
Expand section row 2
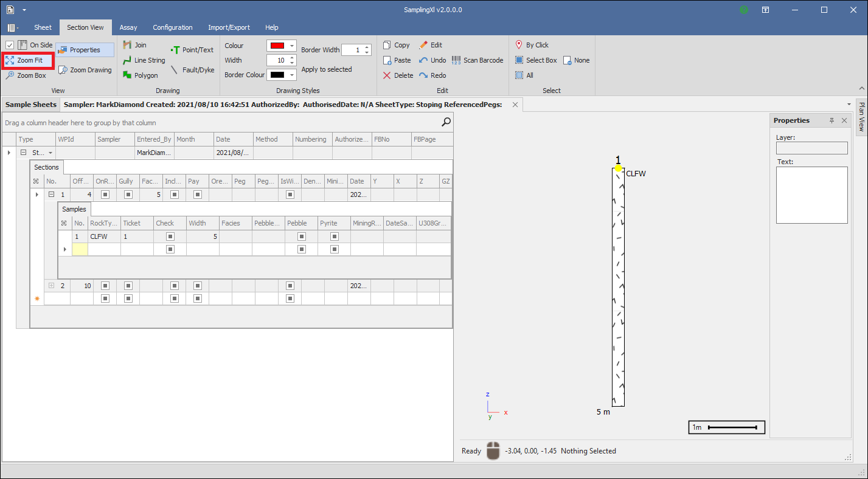51,286
